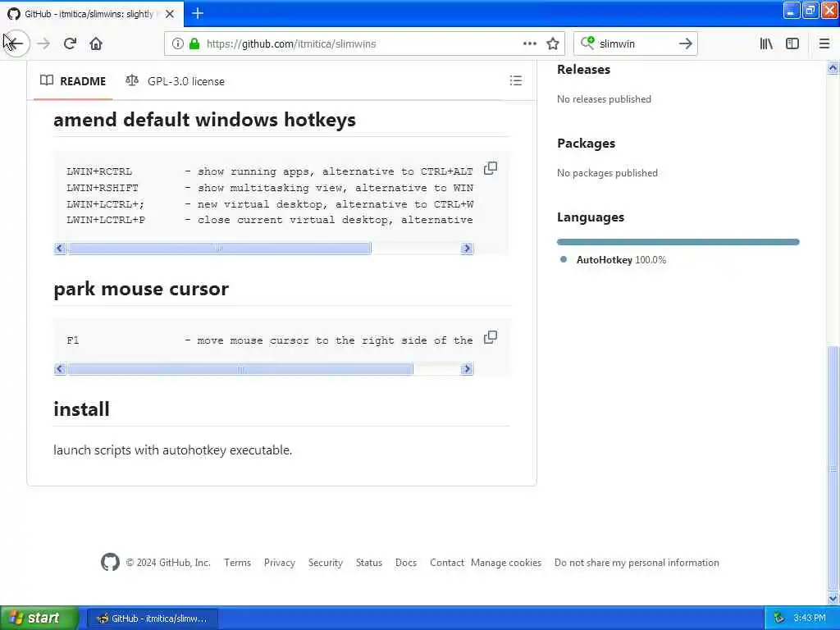Viewport: 840px width, 630px height.
Task: Click 'No packages published' text
Action: (608, 173)
